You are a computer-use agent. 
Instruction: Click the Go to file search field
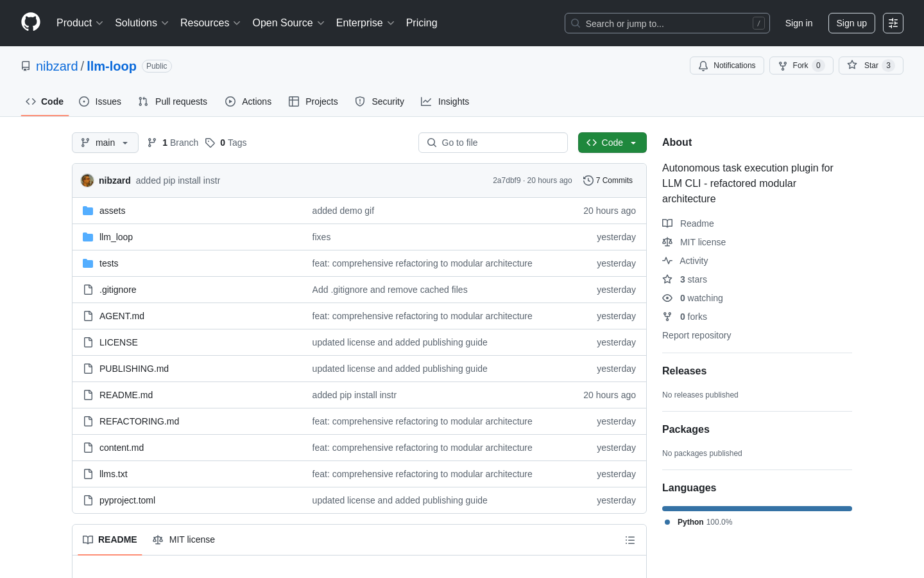(493, 143)
